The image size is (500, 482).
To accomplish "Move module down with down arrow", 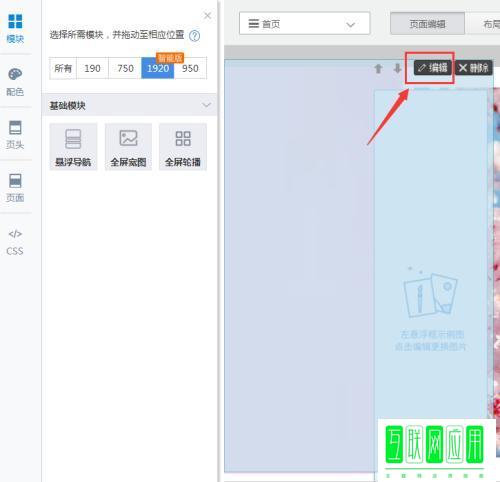I will point(397,69).
